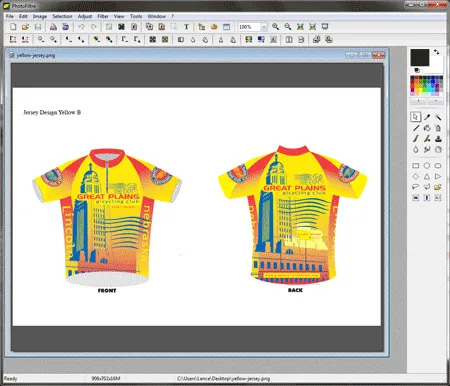Screen dimensions: 450x386
Task: Choose the Blur water-drop tool
Action: [416, 150]
